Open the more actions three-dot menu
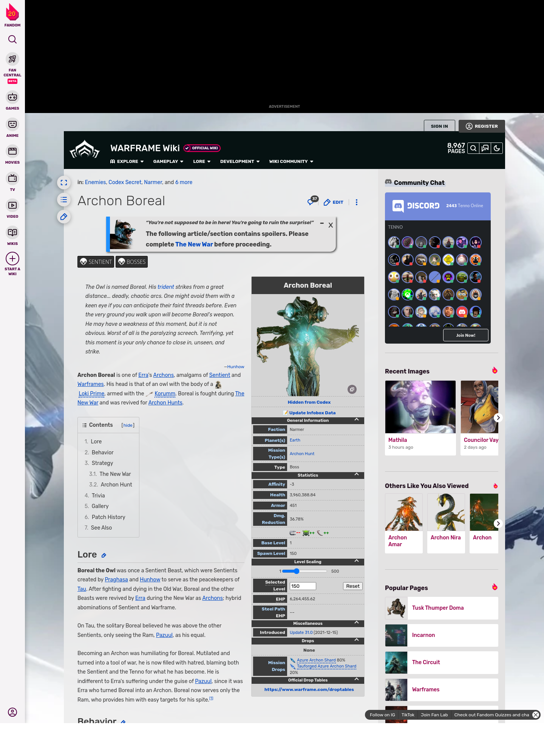544x756 pixels. point(356,202)
